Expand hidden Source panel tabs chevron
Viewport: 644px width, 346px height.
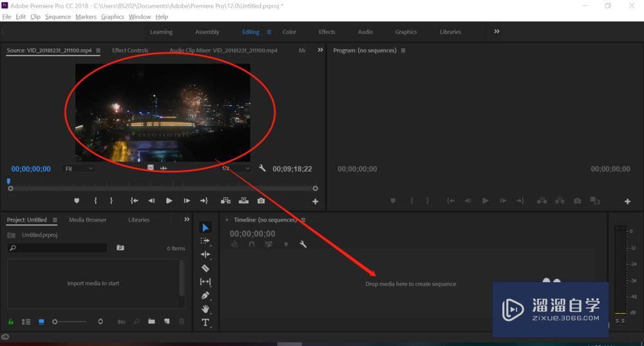click(320, 50)
